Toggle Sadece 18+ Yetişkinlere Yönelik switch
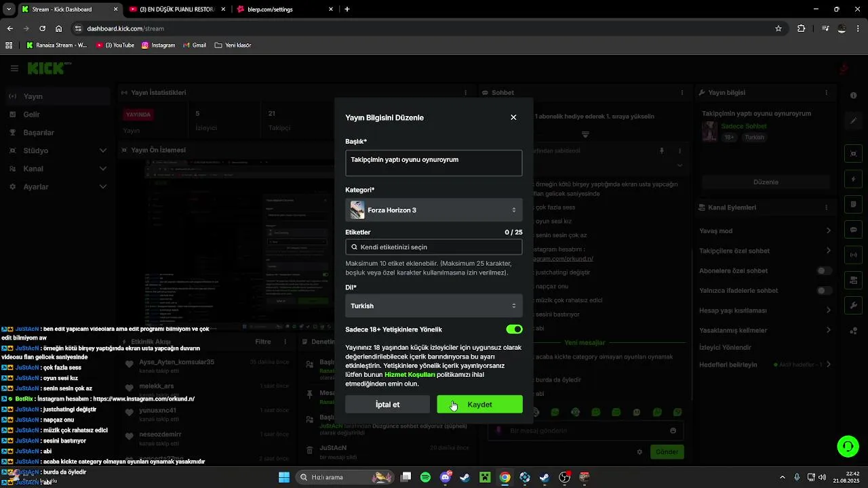 point(514,329)
